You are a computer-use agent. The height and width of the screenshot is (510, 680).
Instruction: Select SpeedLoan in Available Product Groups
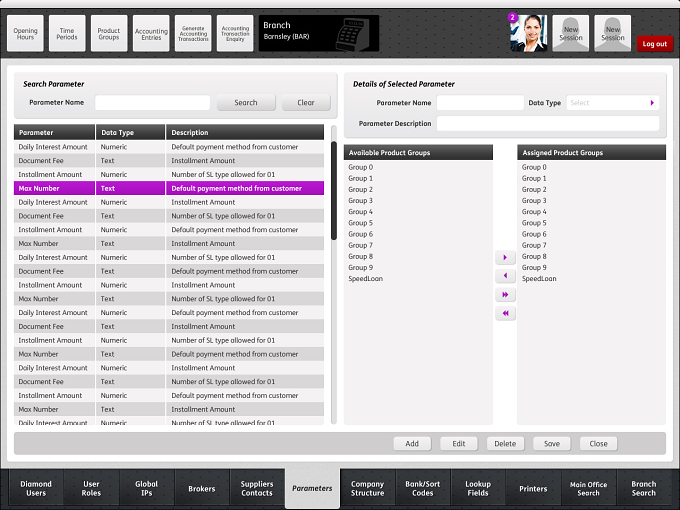coord(366,279)
